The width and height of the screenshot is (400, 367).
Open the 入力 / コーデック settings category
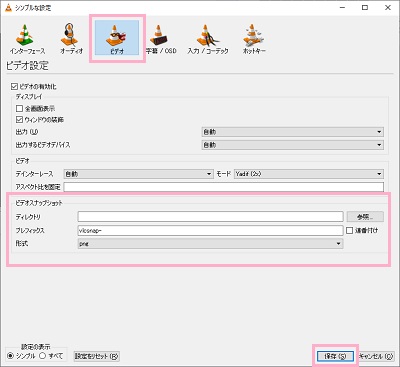(x=208, y=39)
